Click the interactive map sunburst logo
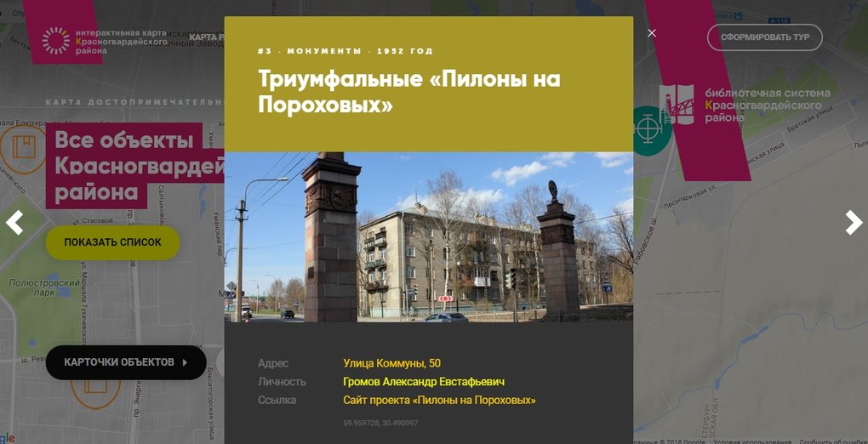The width and height of the screenshot is (868, 444). [x=56, y=41]
